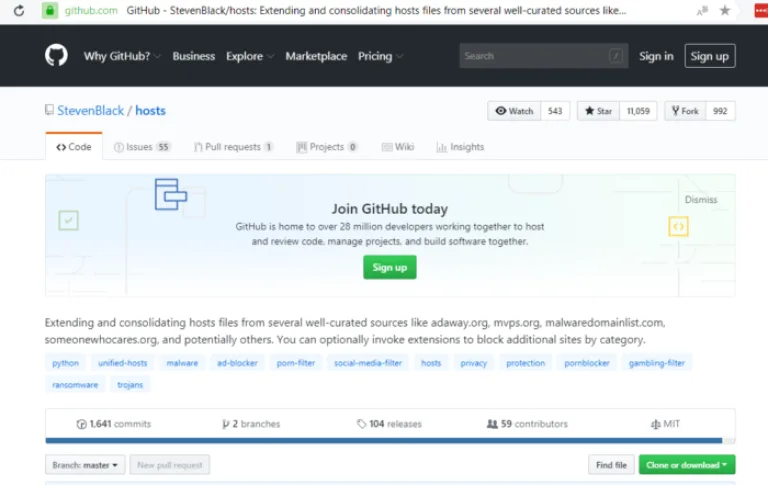Open the ransomware topic tag
768x485 pixels.
point(75,385)
